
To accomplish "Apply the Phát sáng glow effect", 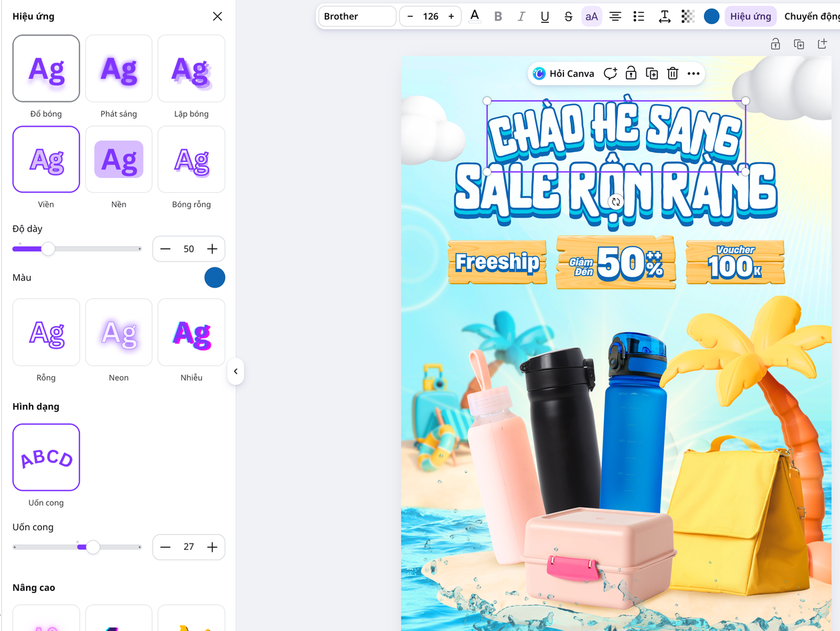I will point(119,68).
